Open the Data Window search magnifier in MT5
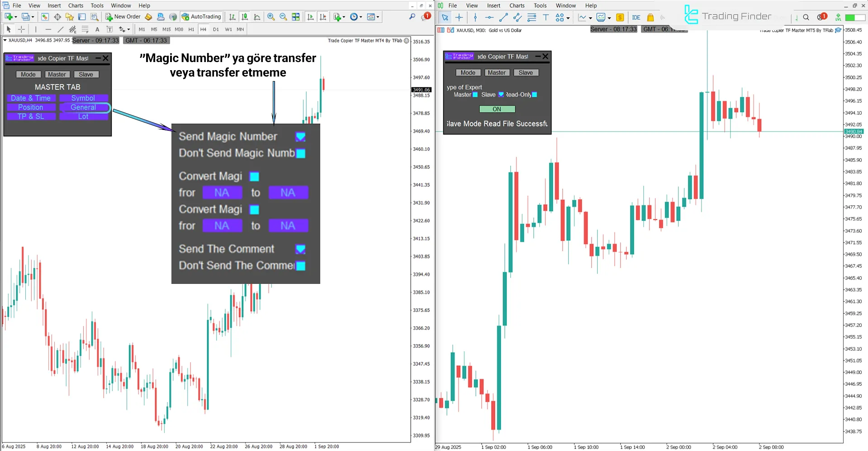868x451 pixels. pos(806,17)
